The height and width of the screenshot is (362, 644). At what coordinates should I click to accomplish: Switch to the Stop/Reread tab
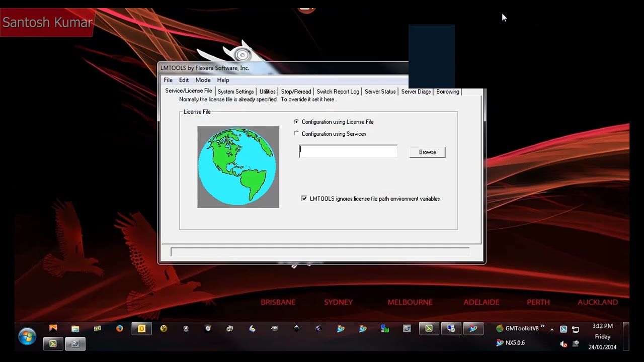pos(296,92)
